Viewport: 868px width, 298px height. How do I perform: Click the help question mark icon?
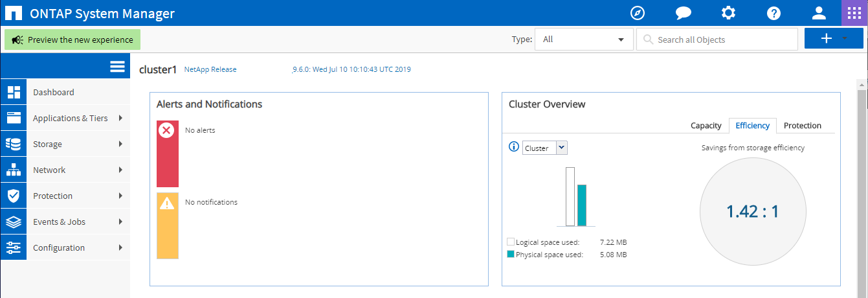[773, 13]
